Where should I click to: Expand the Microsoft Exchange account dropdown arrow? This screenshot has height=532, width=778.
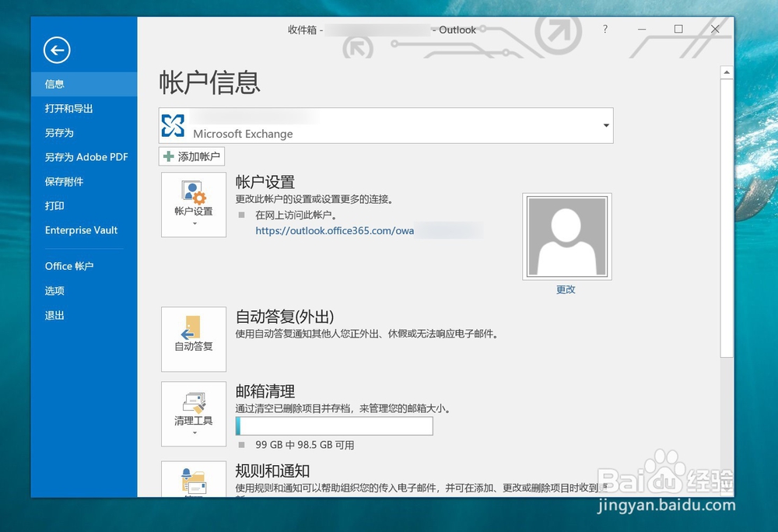(606, 125)
